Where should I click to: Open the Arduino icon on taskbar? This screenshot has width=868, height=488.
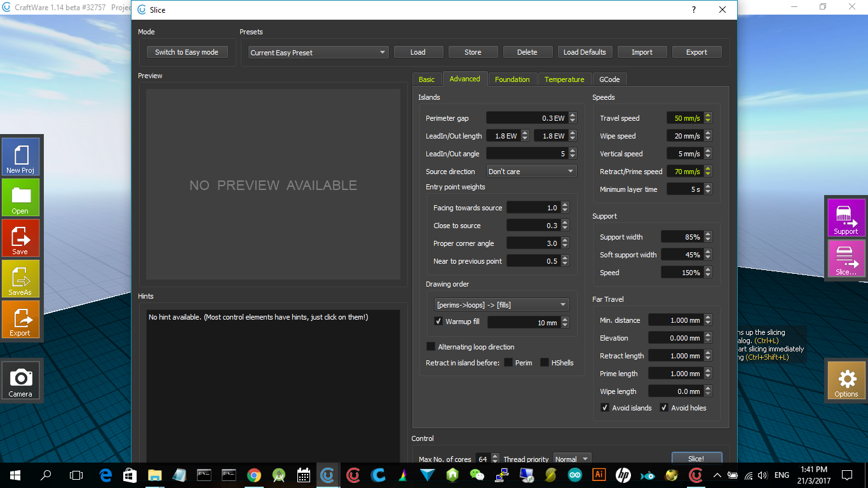tap(574, 475)
